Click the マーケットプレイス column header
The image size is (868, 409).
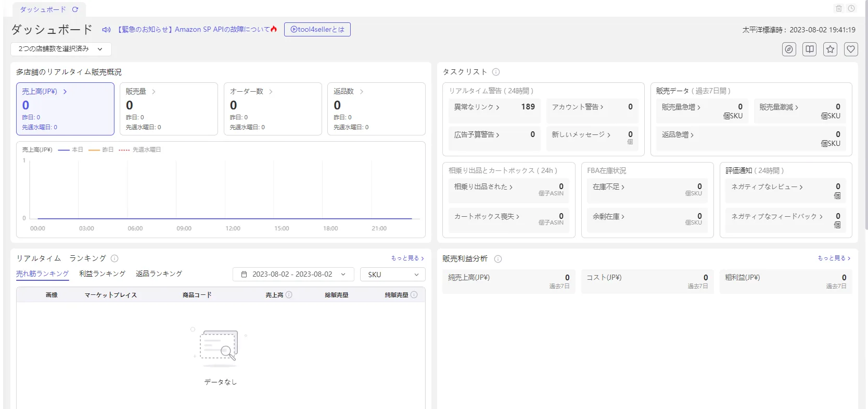pos(111,295)
